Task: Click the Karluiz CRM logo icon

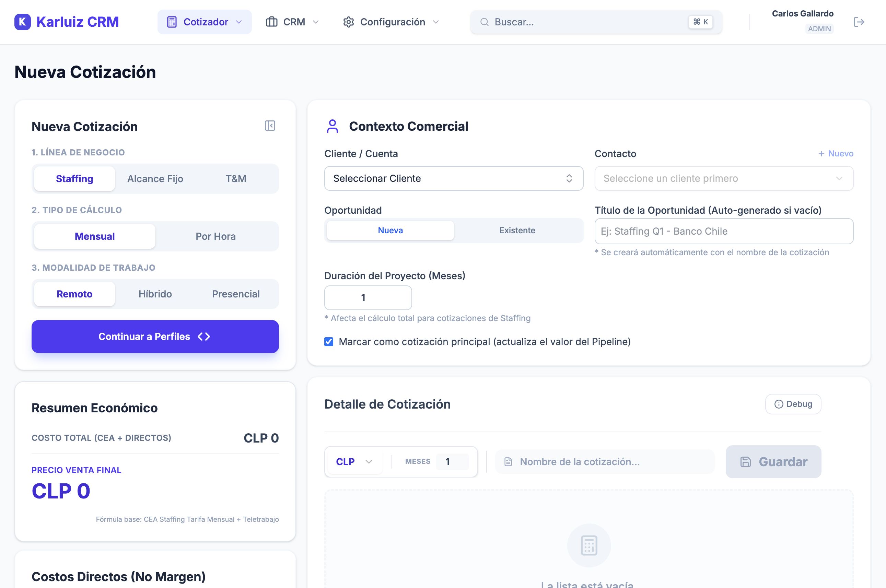Action: [x=23, y=22]
